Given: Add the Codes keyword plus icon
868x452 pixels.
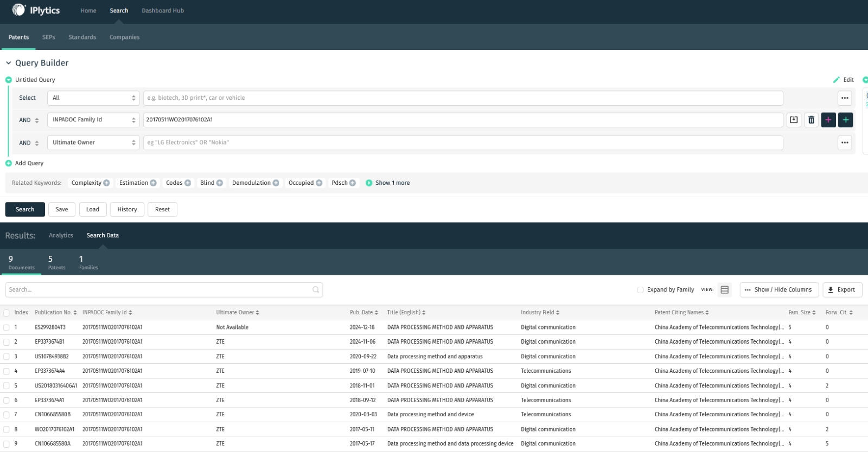Looking at the screenshot, I should click(x=188, y=183).
